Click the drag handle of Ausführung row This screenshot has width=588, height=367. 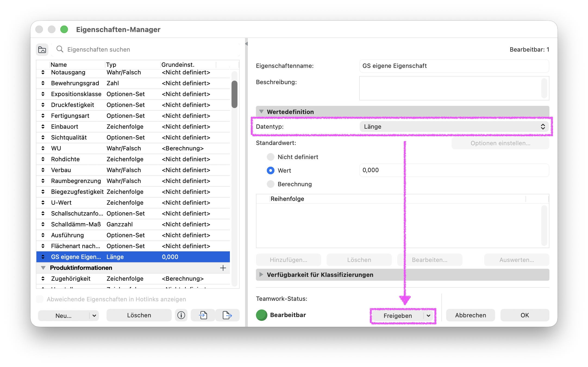pyautogui.click(x=43, y=235)
